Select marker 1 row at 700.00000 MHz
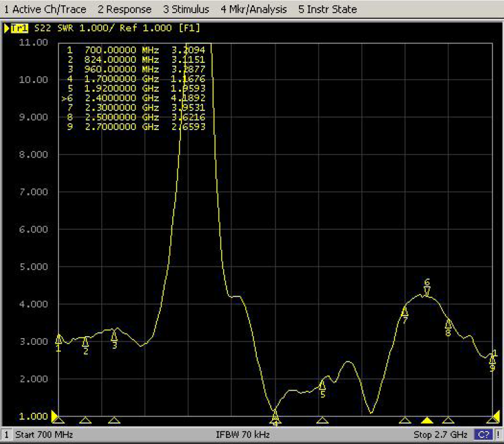This screenshot has width=504, height=444. [x=136, y=50]
